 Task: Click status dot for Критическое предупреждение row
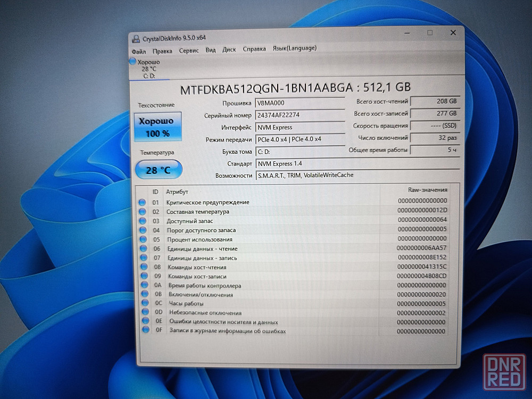(142, 203)
